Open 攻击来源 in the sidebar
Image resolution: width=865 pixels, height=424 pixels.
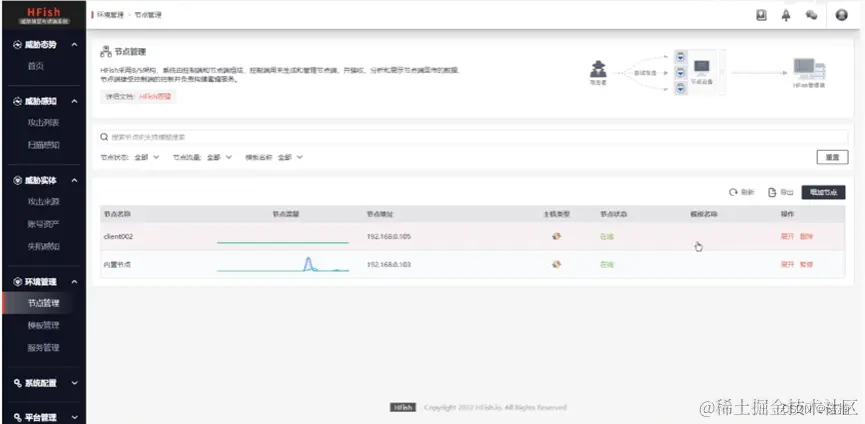tap(43, 202)
